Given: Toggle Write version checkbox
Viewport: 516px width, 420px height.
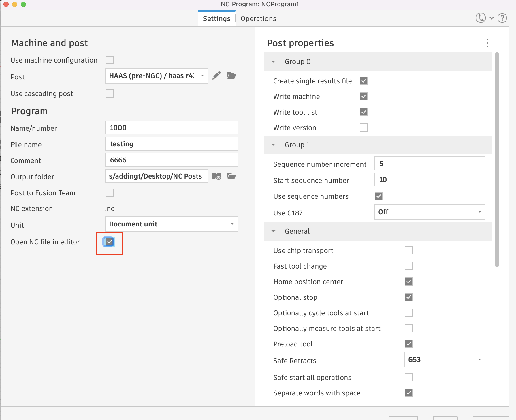Looking at the screenshot, I should pos(364,127).
